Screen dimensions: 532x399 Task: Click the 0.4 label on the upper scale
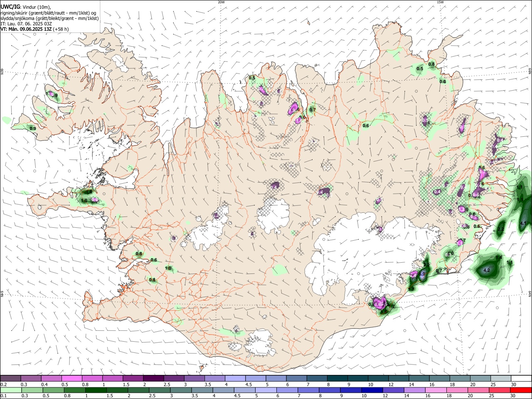tap(44, 384)
